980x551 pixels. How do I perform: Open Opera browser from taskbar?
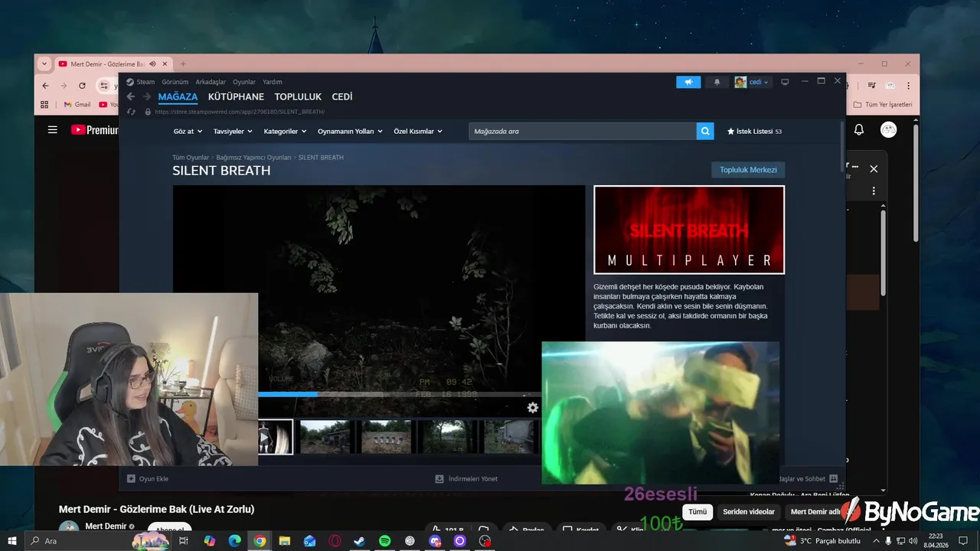pyautogui.click(x=335, y=541)
